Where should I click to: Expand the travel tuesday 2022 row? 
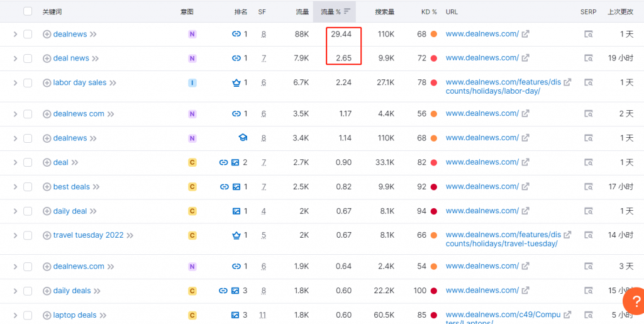15,235
